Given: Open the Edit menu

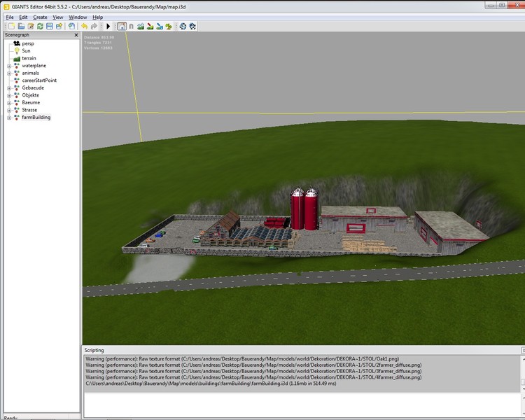Looking at the screenshot, I should tap(23, 17).
